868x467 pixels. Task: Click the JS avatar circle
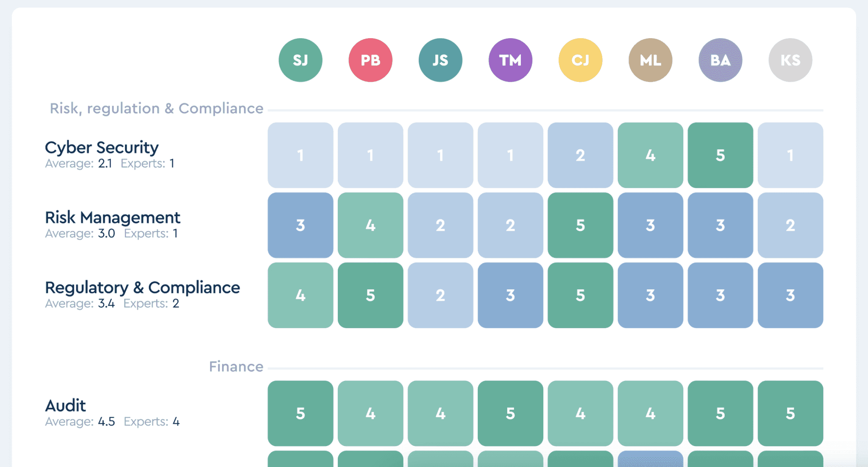click(440, 60)
